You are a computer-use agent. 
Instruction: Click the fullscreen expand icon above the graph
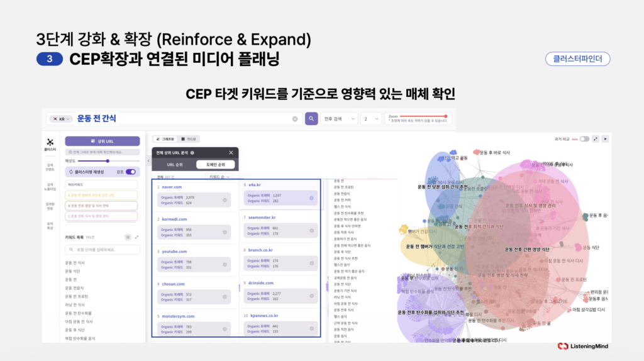[x=596, y=138]
